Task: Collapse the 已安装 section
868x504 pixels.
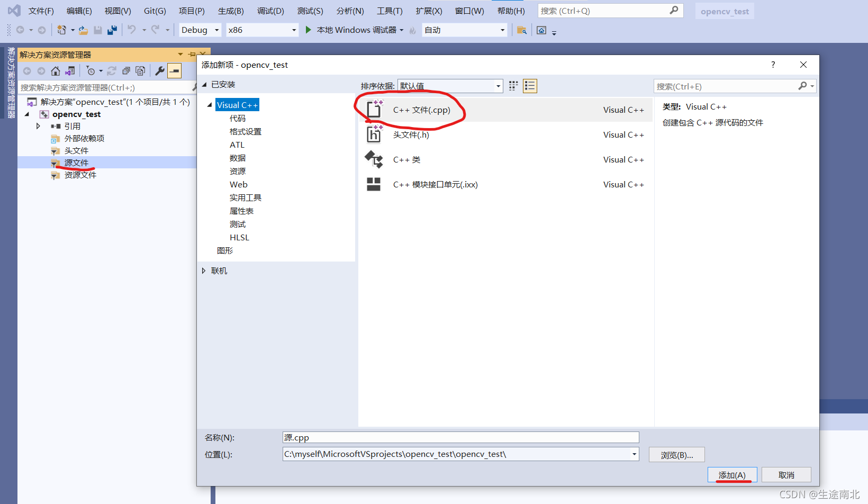Action: point(204,85)
